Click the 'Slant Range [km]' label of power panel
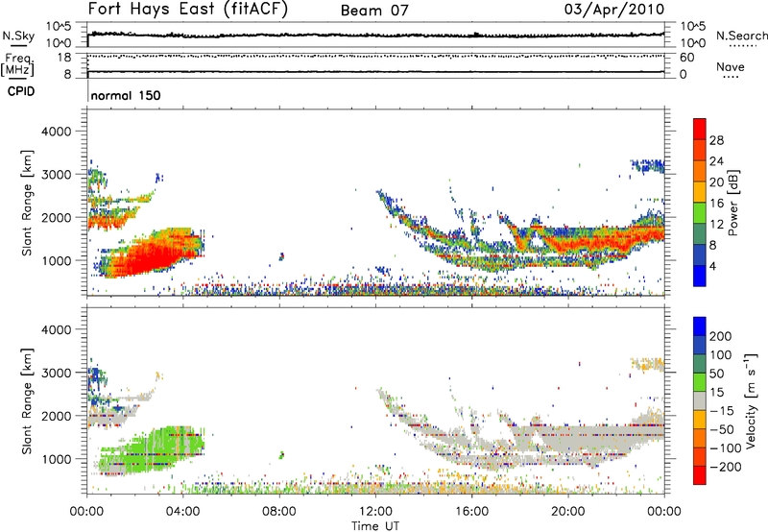 27,203
